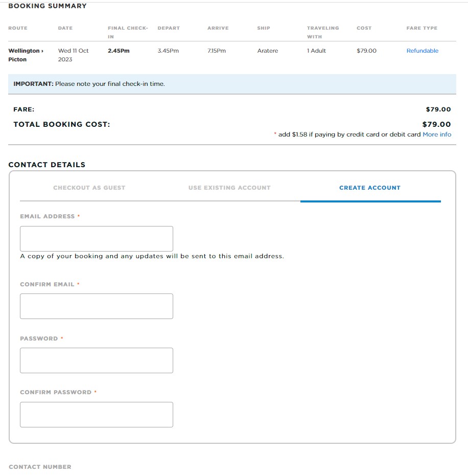
Task: Open the Refundable fare type link
Action: point(422,51)
